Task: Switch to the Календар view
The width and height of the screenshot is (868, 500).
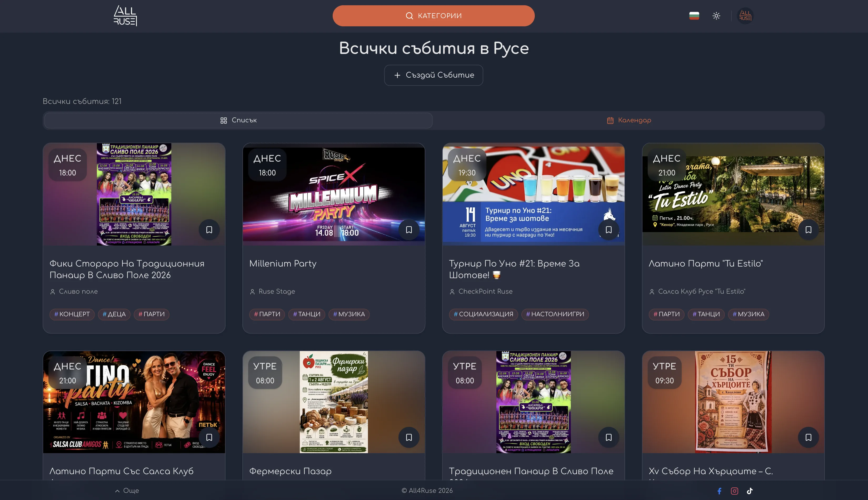Action: 629,120
